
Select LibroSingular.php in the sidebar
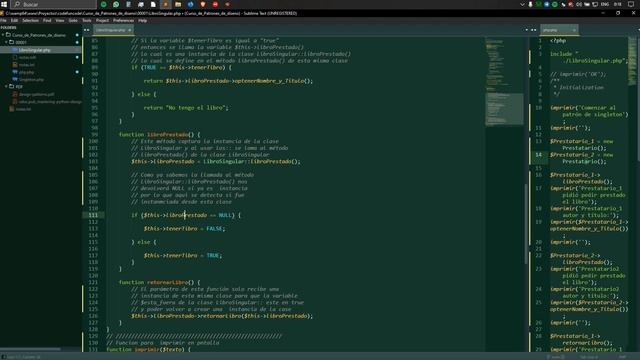pos(34,50)
